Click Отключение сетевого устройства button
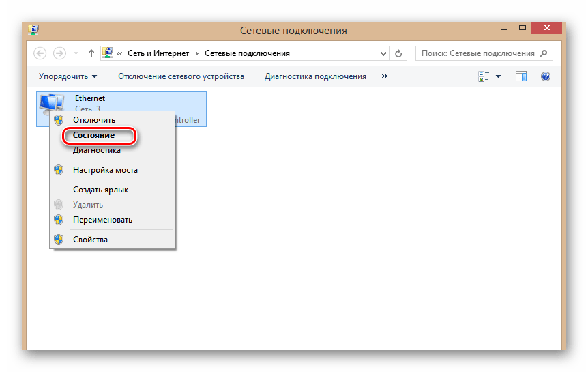 tap(181, 76)
